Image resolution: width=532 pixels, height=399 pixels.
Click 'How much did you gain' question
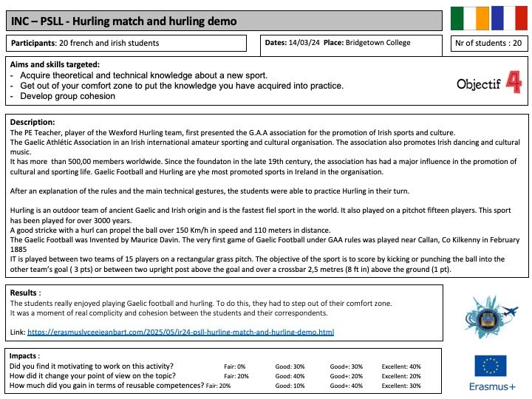(107, 386)
